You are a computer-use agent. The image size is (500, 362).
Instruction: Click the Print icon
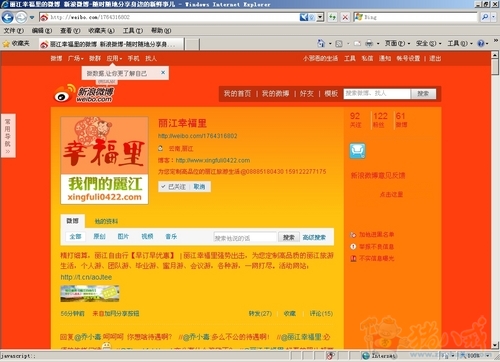coord(369,43)
